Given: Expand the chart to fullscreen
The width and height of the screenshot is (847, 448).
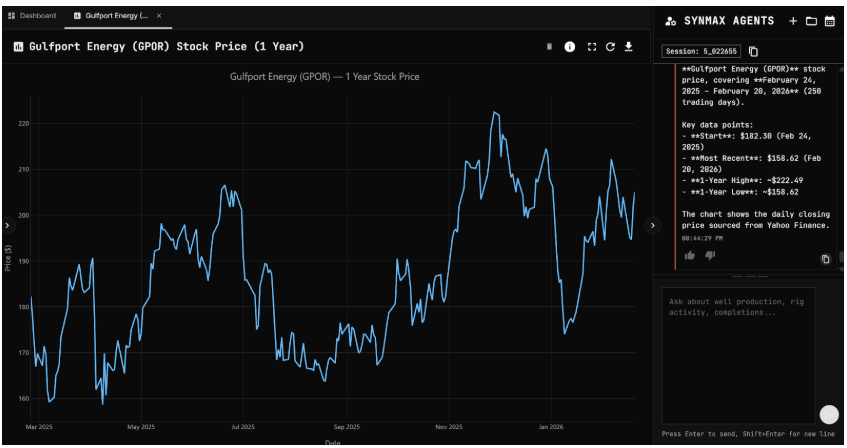Looking at the screenshot, I should coord(591,47).
